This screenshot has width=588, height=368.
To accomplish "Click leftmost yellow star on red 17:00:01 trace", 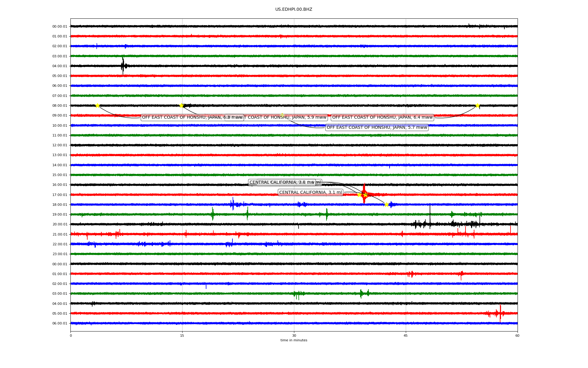I will (360, 195).
